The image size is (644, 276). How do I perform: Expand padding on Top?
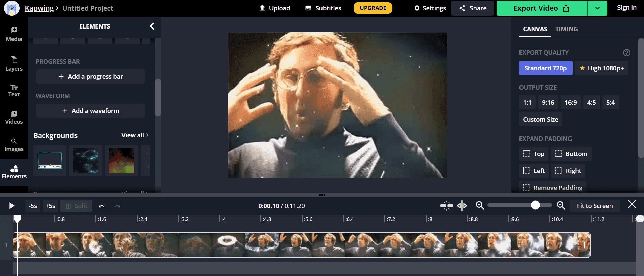(x=534, y=154)
